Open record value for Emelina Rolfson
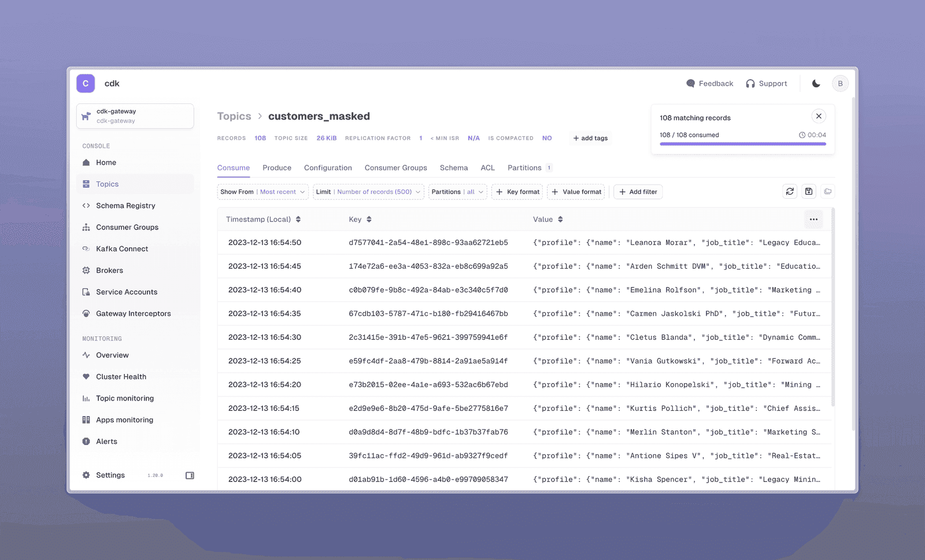 pos(676,290)
